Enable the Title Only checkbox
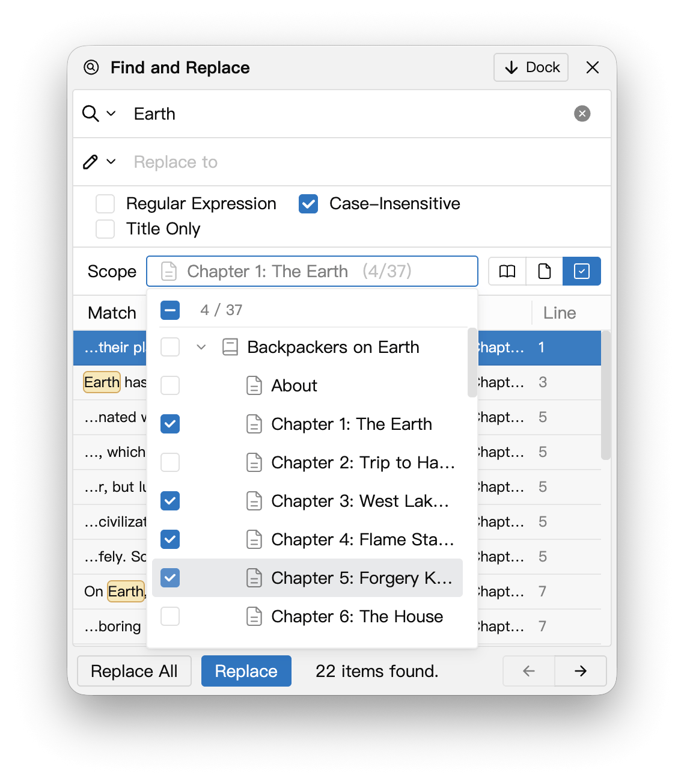Image resolution: width=684 pixels, height=784 pixels. click(x=105, y=229)
